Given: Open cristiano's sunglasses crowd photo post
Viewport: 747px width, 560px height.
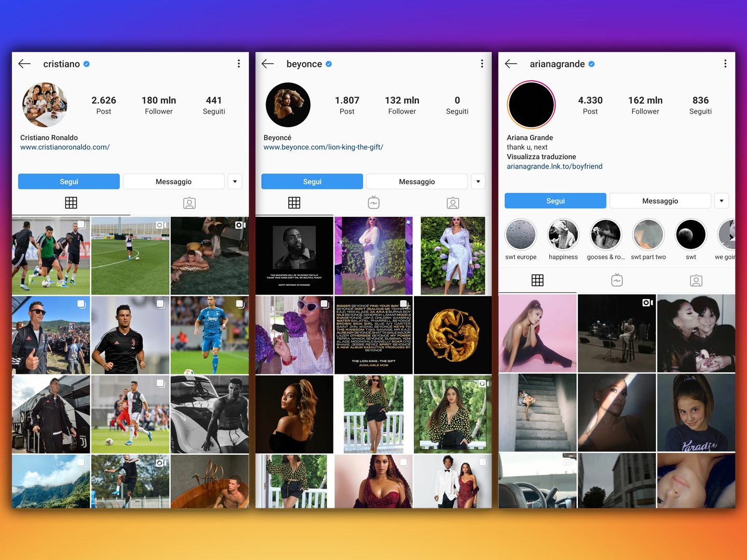Looking at the screenshot, I should tap(51, 335).
